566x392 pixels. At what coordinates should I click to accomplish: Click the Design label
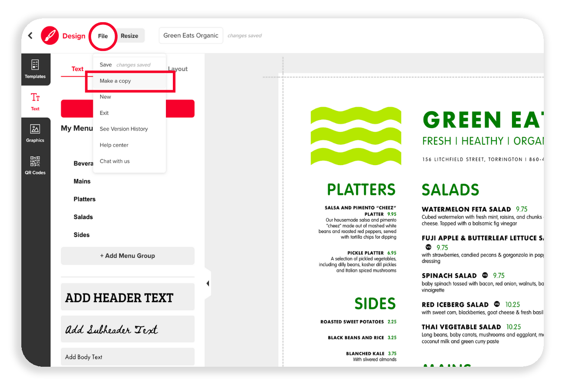(74, 36)
